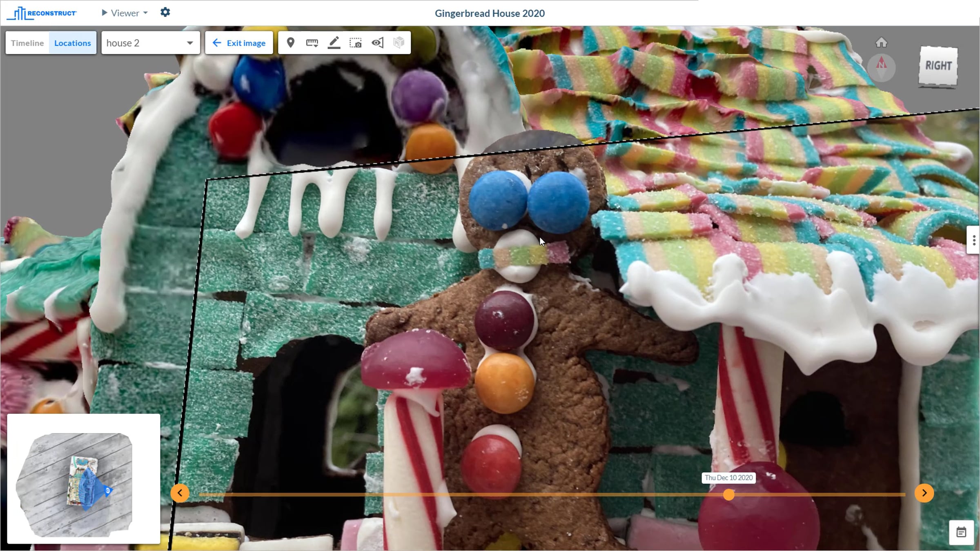Switch to the Locations tab

pos(73,43)
